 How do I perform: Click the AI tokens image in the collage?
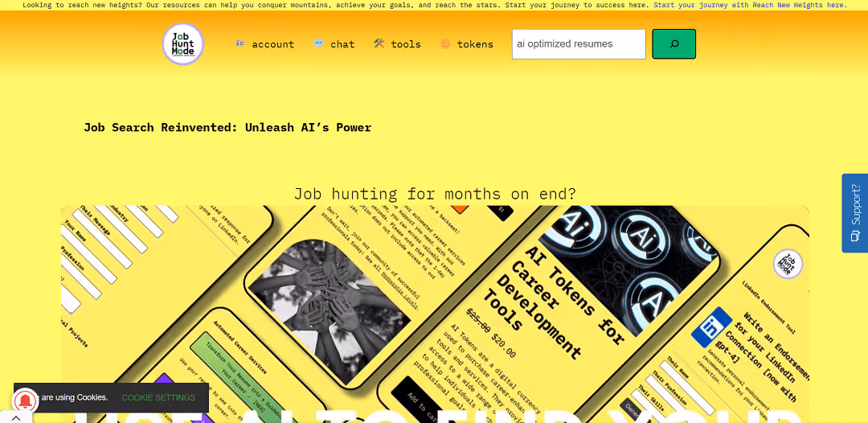(x=629, y=265)
